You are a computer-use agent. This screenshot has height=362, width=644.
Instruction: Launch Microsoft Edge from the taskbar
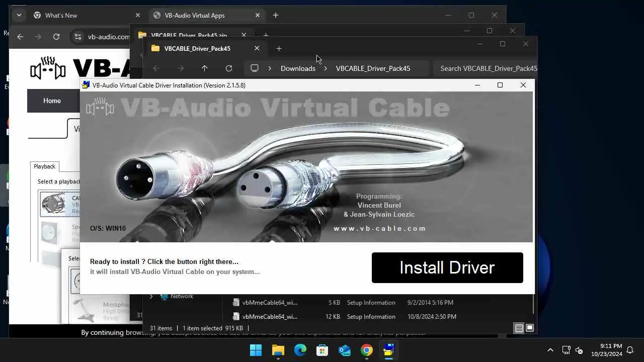pos(300,350)
